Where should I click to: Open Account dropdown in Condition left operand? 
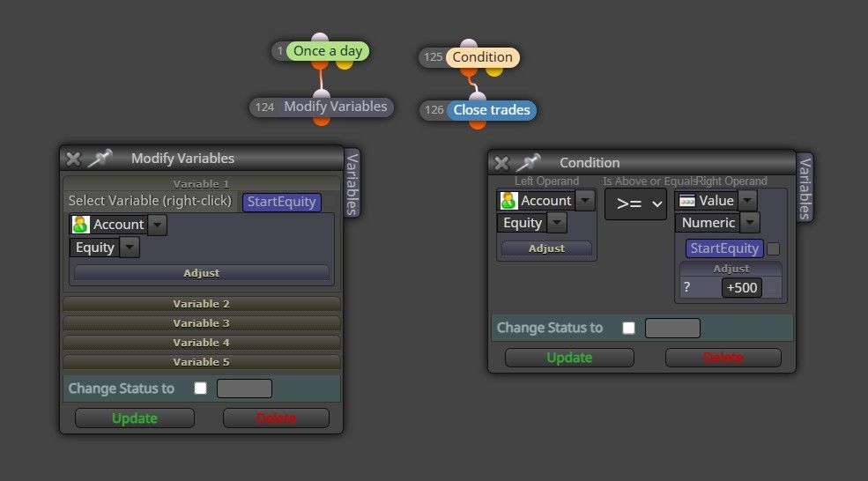click(x=585, y=200)
